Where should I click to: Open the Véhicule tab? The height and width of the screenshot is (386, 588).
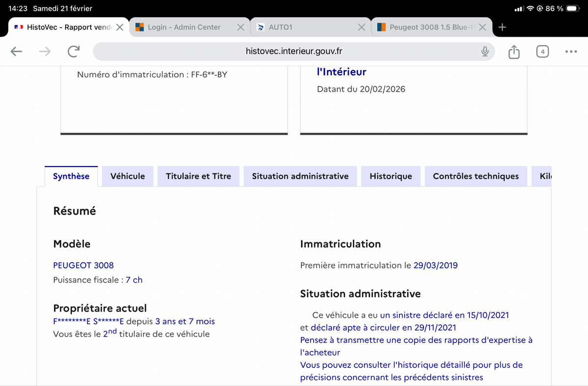(x=127, y=176)
